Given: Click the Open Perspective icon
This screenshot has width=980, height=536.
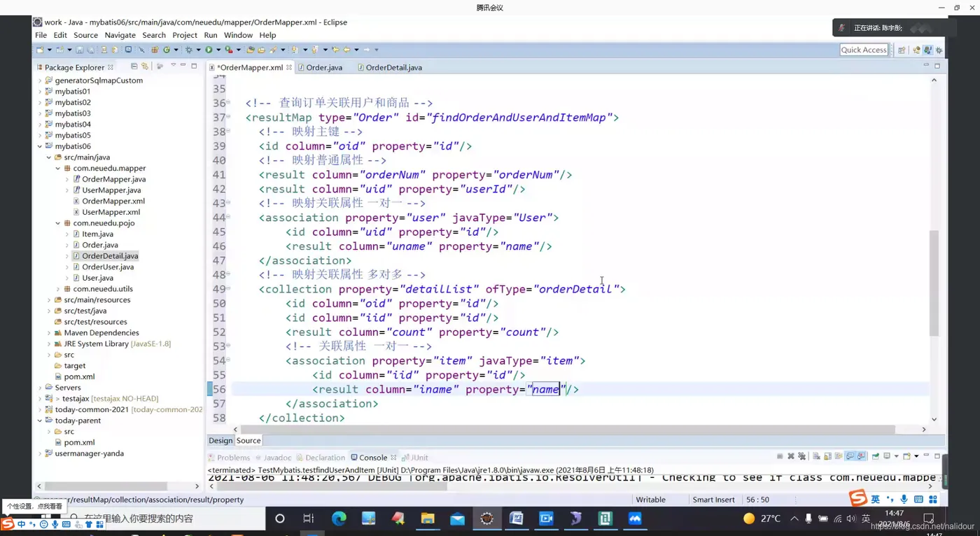Looking at the screenshot, I should [x=902, y=50].
